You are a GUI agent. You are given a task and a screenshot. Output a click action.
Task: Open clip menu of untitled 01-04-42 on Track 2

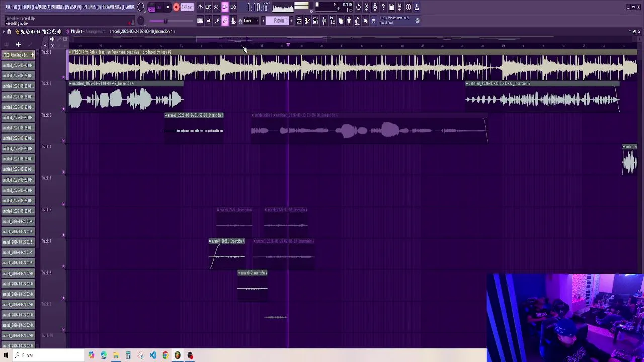70,83
